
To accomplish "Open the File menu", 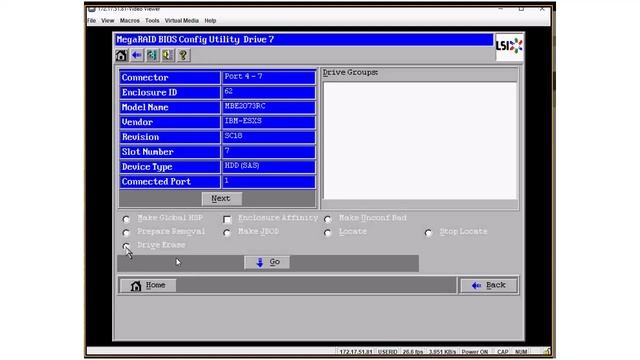I will click(92, 20).
